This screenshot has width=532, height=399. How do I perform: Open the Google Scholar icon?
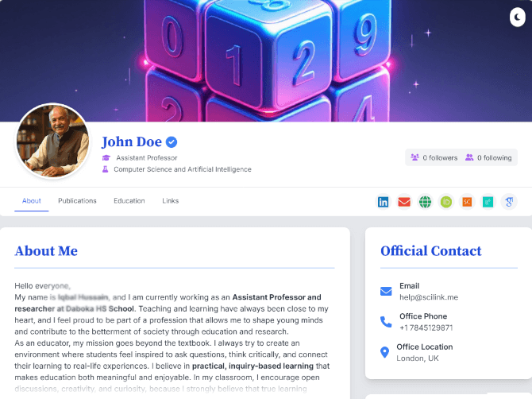pyautogui.click(x=509, y=202)
